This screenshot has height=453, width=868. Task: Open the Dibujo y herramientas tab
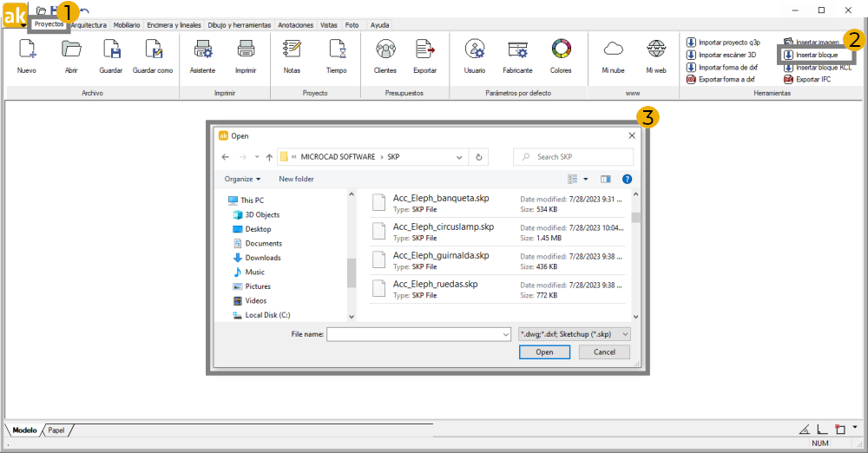(x=240, y=25)
